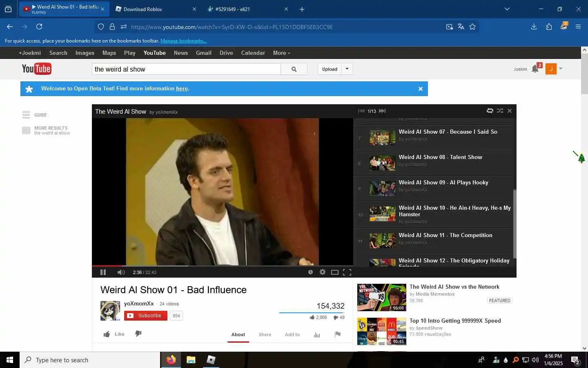Open the Share tab
588x368 pixels.
(x=265, y=334)
